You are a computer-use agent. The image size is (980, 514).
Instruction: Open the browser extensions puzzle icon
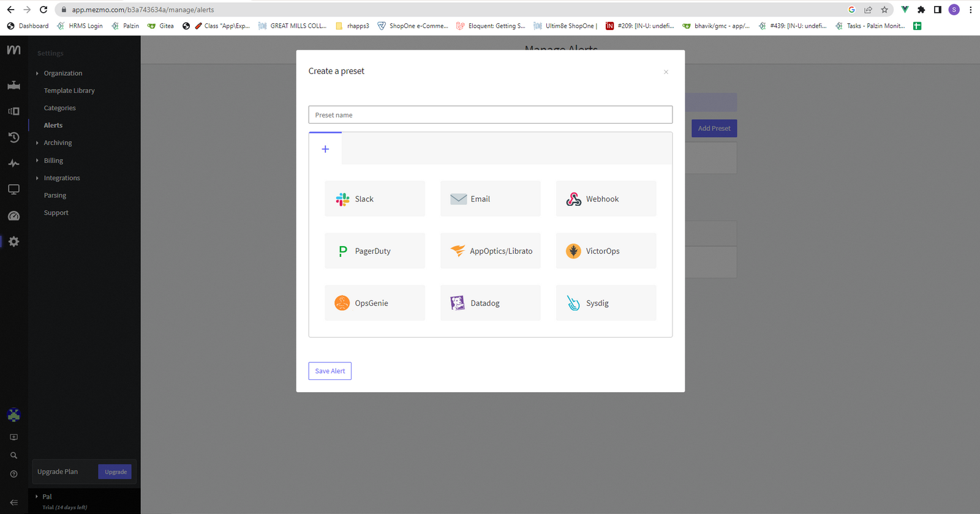[x=921, y=10]
